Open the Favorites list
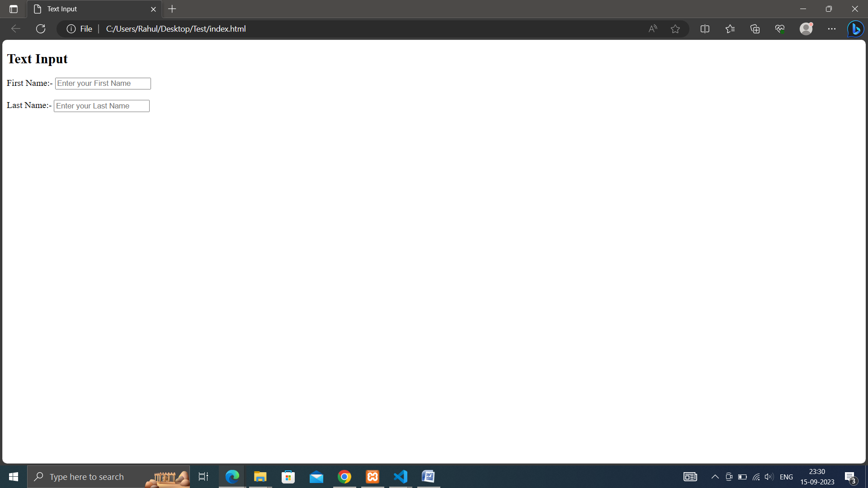Screen dimensions: 868x488 tap(730, 29)
